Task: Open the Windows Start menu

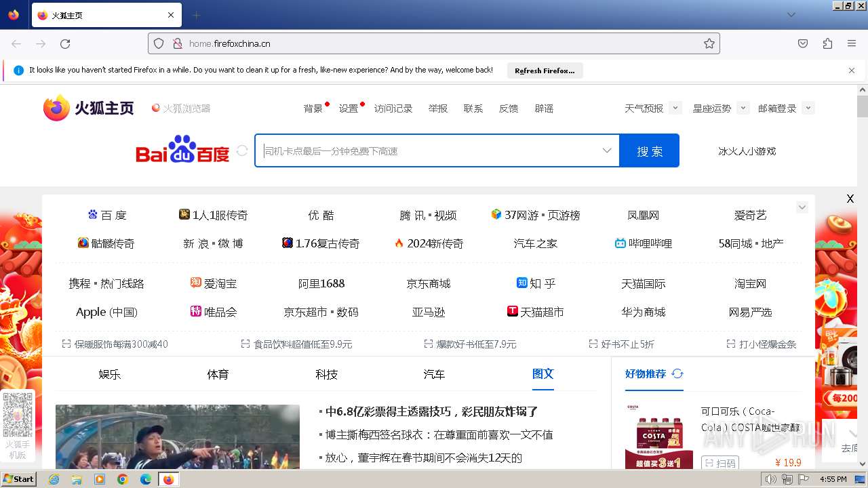Action: pyautogui.click(x=19, y=479)
